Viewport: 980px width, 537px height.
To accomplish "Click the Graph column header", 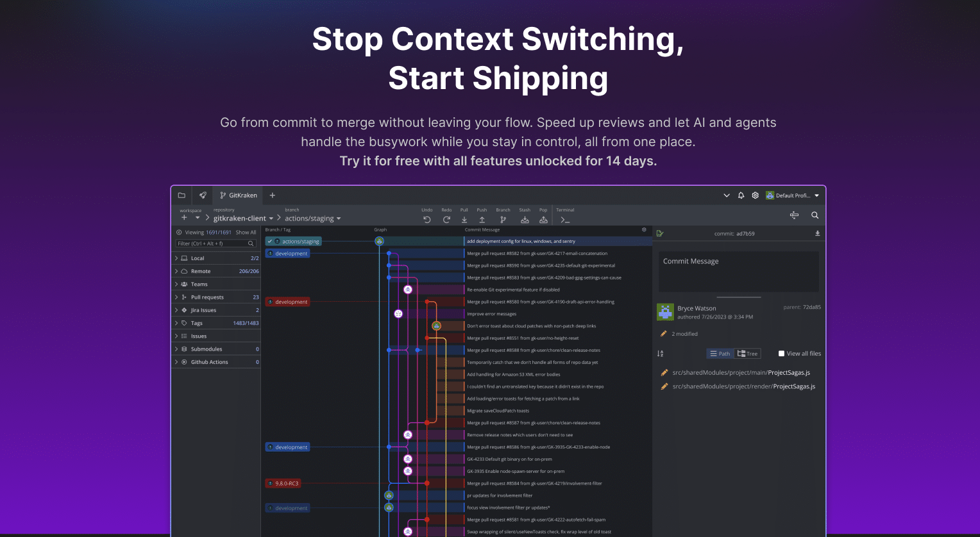I will coord(380,229).
